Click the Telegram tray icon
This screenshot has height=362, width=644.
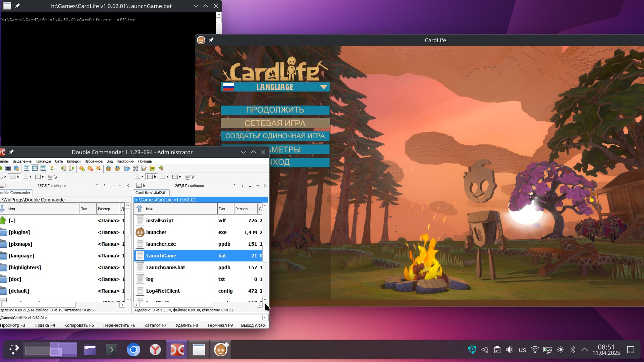(485, 350)
